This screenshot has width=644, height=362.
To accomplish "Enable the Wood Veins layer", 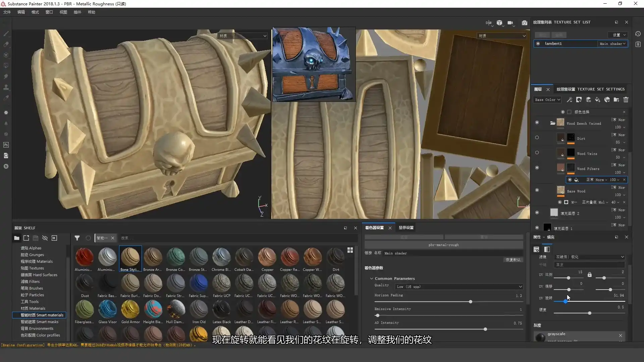I will 537,153.
